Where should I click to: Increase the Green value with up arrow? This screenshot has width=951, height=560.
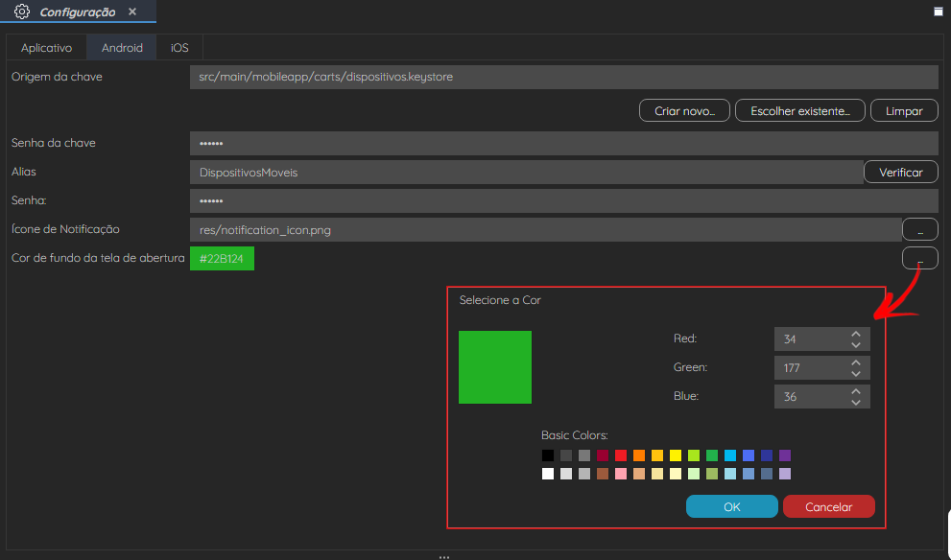(x=856, y=362)
